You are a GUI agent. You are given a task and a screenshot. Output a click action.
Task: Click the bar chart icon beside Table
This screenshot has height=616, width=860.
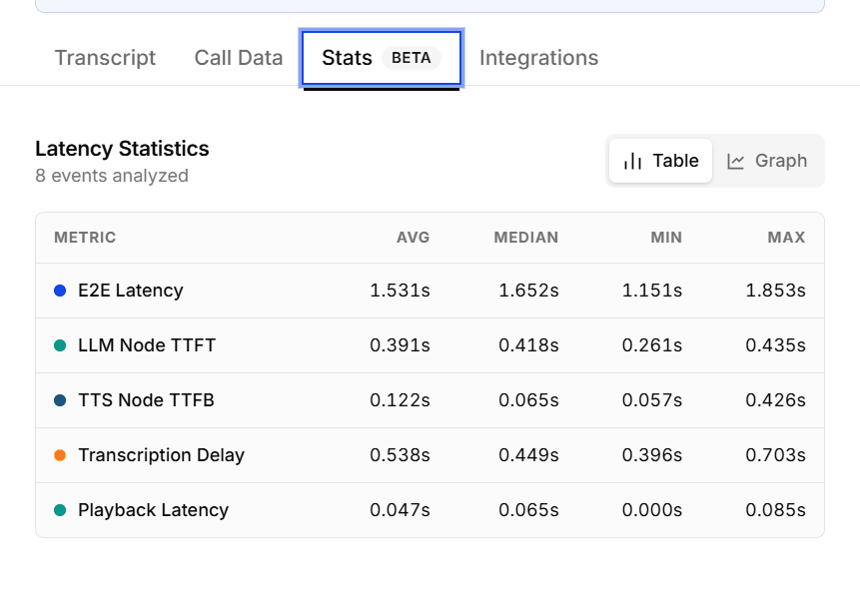632,161
